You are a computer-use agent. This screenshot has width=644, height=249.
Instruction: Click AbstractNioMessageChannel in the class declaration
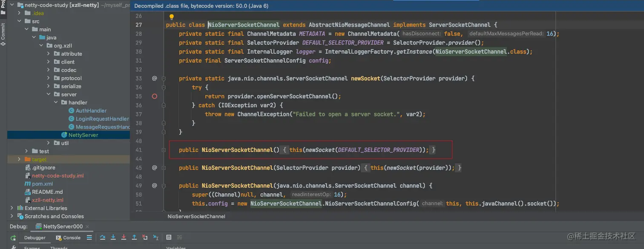point(349,25)
